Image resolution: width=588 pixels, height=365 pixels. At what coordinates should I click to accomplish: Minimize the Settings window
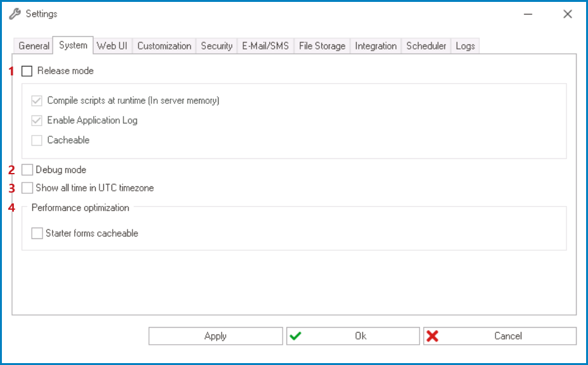[529, 14]
